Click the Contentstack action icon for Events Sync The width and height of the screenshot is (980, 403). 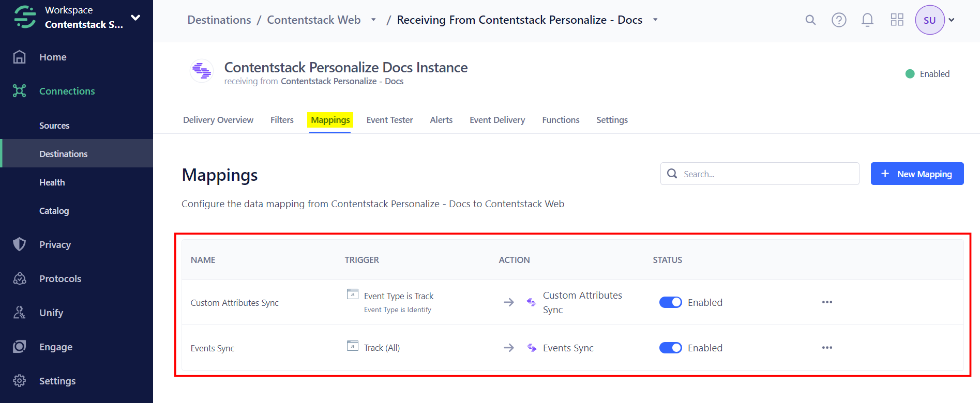click(531, 348)
